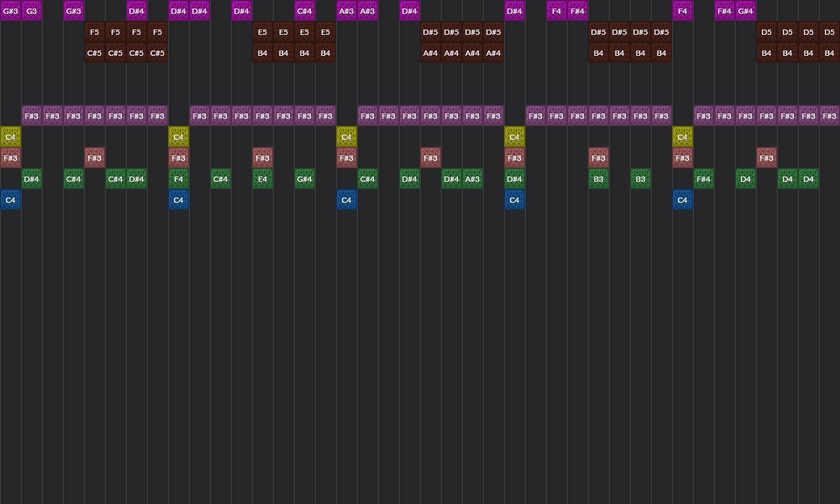This screenshot has width=840, height=504.
Task: Select the first A#4 note below the D#5 group
Action: pyautogui.click(x=430, y=53)
